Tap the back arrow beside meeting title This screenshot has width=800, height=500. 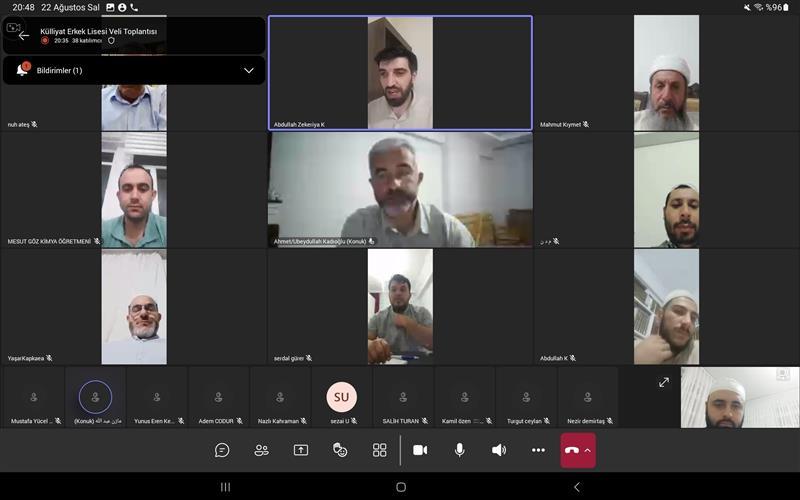point(24,35)
